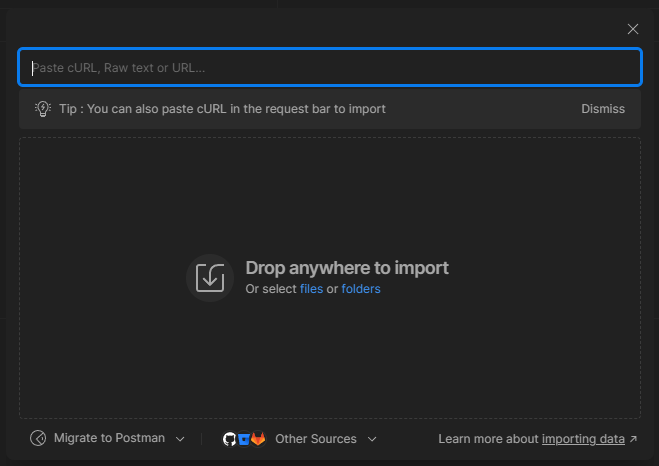The height and width of the screenshot is (466, 659).
Task: Click the Bitbucket icon
Action: point(244,439)
